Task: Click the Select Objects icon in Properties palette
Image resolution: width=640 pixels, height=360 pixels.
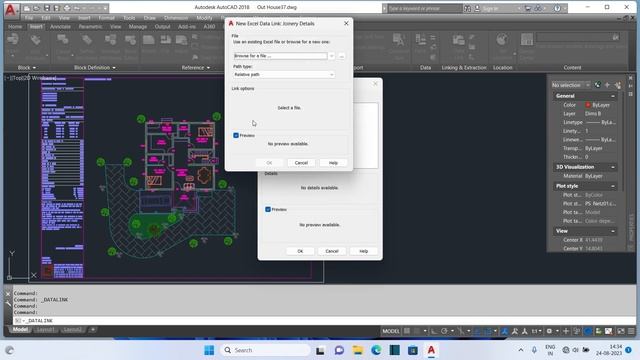Action: tap(607, 85)
